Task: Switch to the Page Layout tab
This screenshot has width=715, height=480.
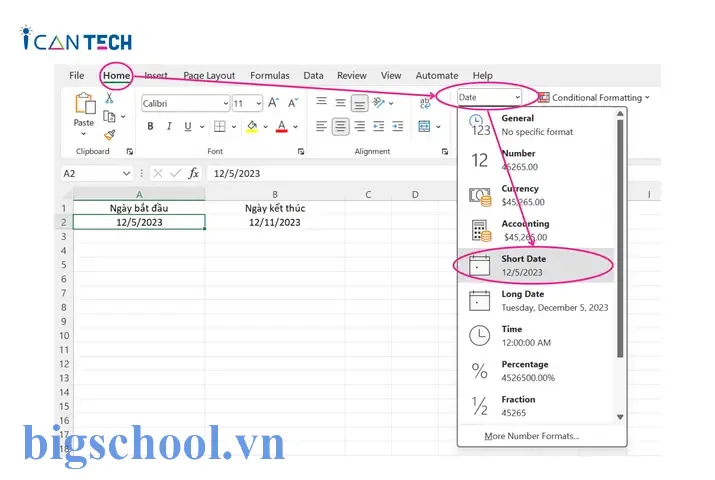Action: [209, 75]
